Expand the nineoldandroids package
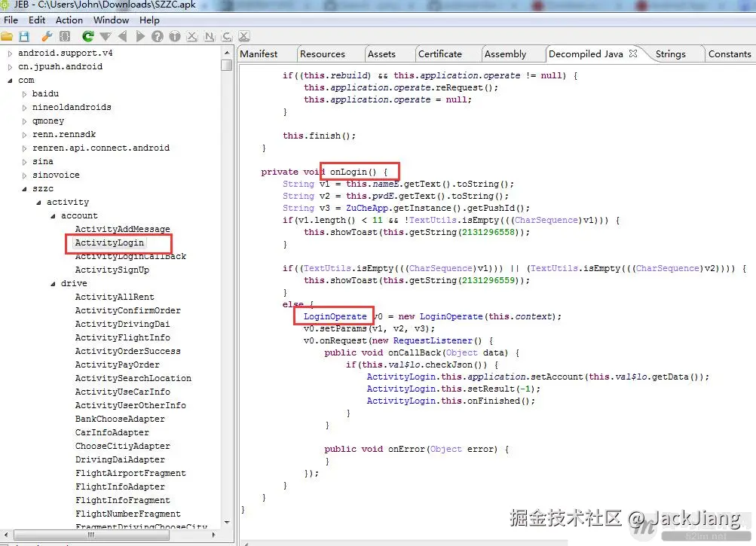756x546 pixels. pyautogui.click(x=24, y=108)
